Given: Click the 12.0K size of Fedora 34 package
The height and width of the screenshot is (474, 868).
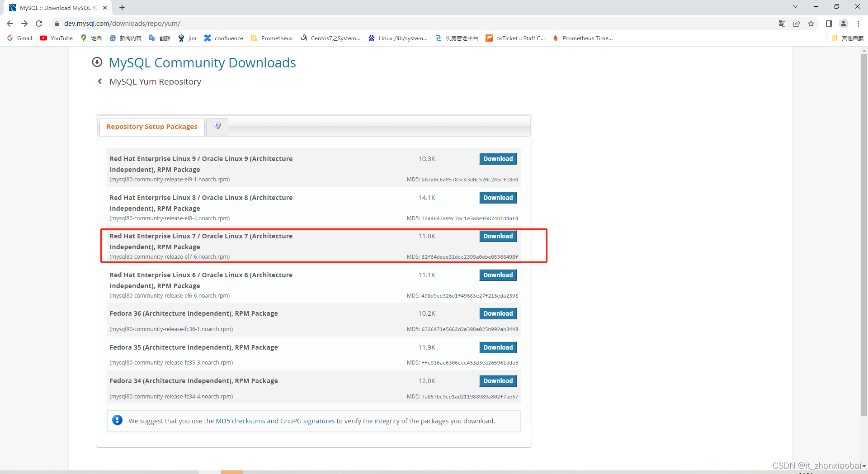Looking at the screenshot, I should coord(427,381).
